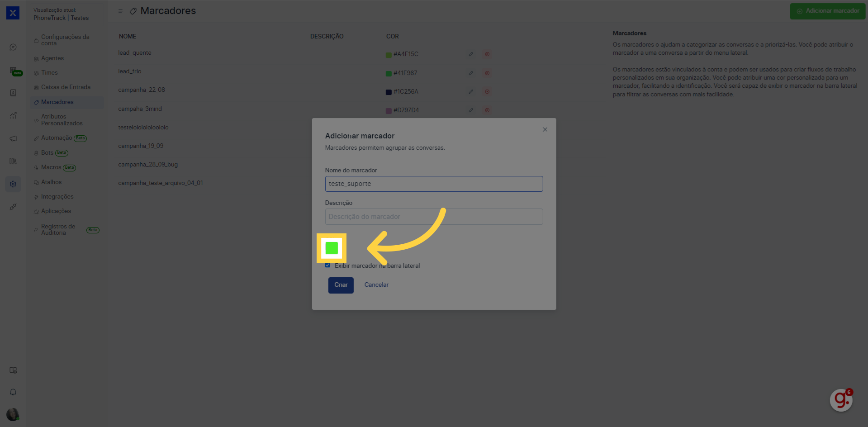Open Integrações settings
The width and height of the screenshot is (868, 427).
tap(67, 197)
